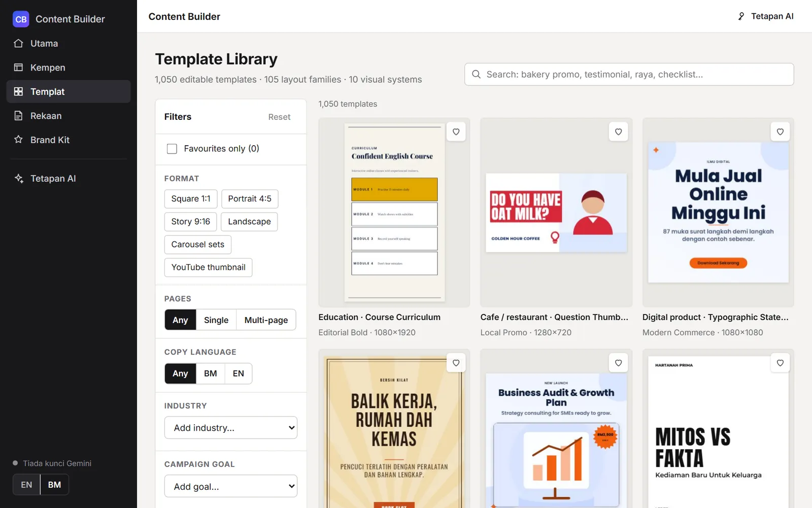This screenshot has width=812, height=508.
Task: Click Reset in the Filters panel
Action: click(x=279, y=117)
